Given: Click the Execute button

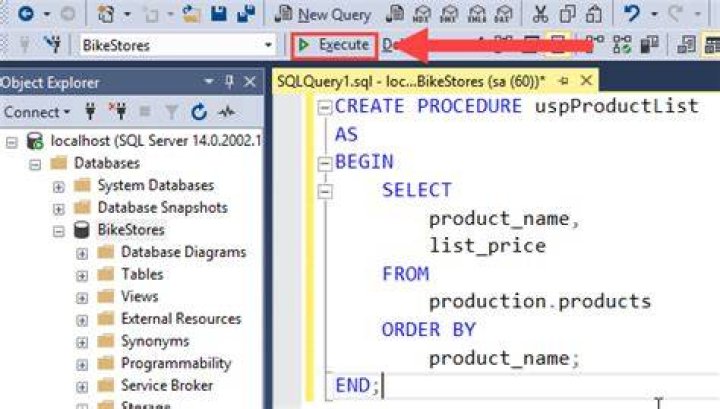Looking at the screenshot, I should 334,45.
